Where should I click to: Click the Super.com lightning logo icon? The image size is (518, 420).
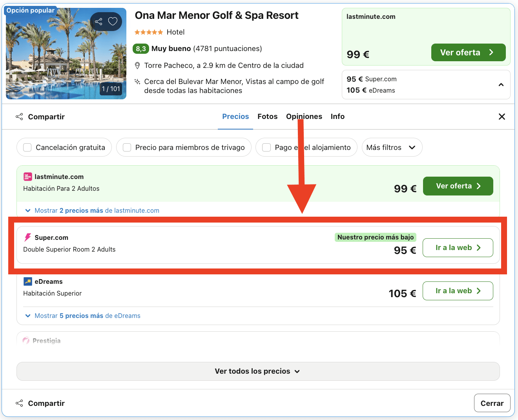tap(27, 237)
